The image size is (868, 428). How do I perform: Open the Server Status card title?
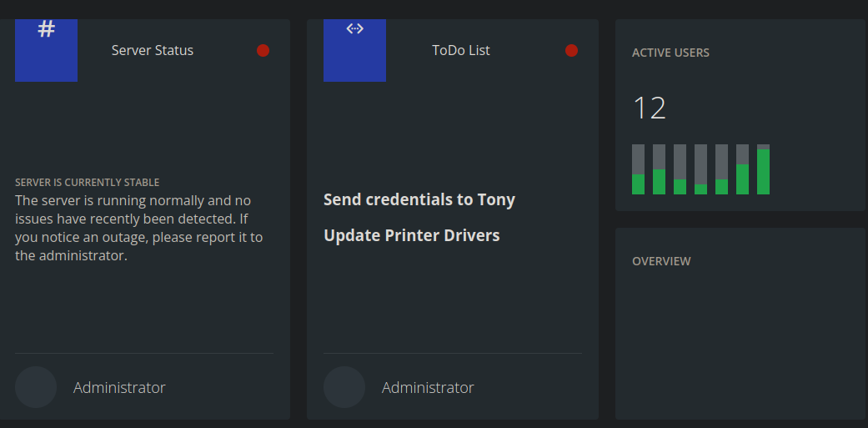[x=153, y=50]
